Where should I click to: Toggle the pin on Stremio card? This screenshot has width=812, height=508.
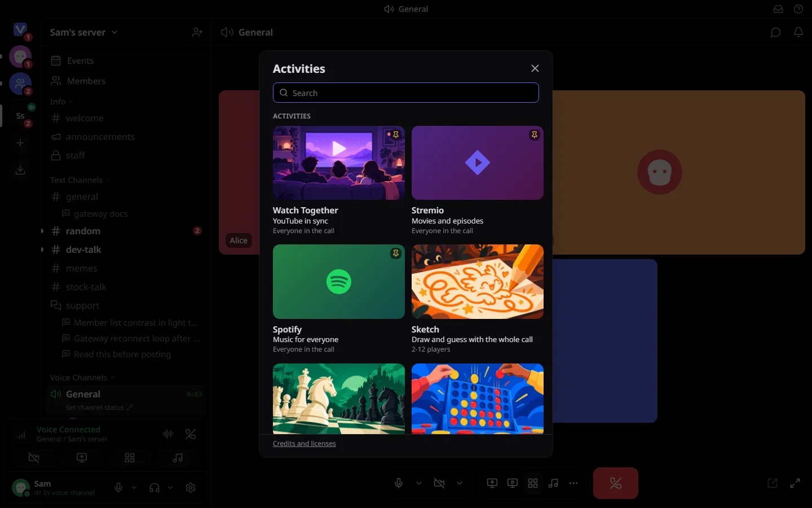point(535,135)
